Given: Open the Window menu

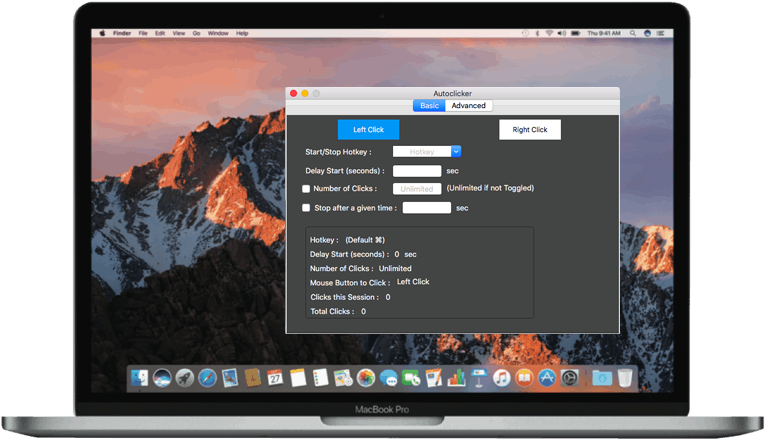Looking at the screenshot, I should pyautogui.click(x=218, y=33).
